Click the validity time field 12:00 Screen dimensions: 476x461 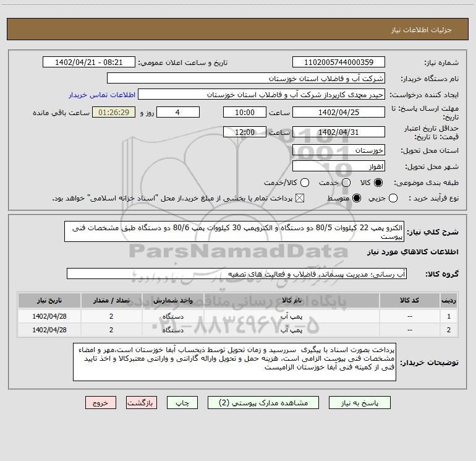click(x=245, y=132)
